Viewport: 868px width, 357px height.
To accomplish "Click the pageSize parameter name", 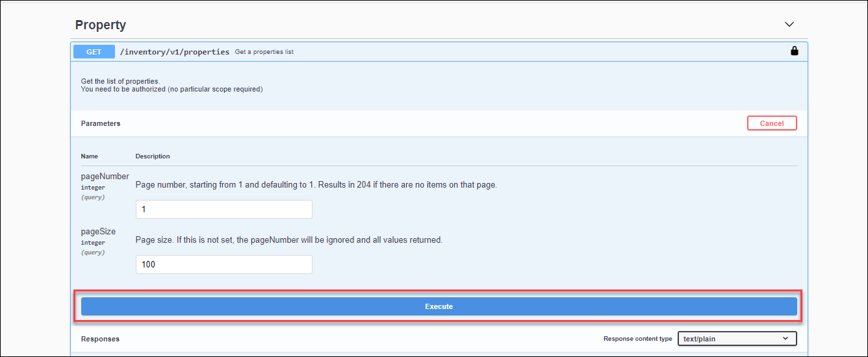I will (99, 231).
